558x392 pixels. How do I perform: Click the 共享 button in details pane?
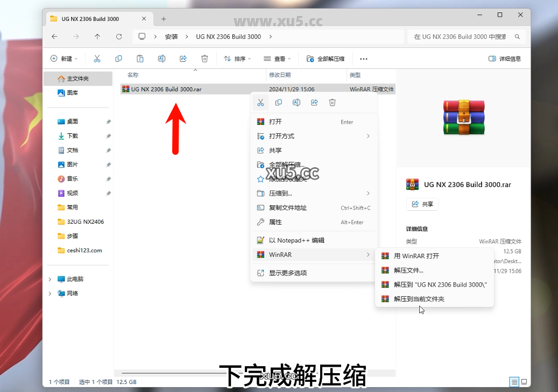422,204
